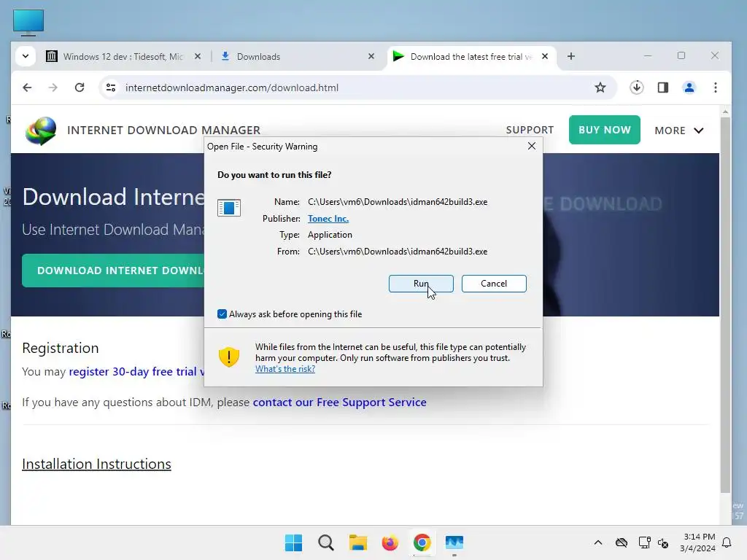Click the cloud sync tray icon
Image resolution: width=747 pixels, height=560 pixels.
(x=622, y=542)
